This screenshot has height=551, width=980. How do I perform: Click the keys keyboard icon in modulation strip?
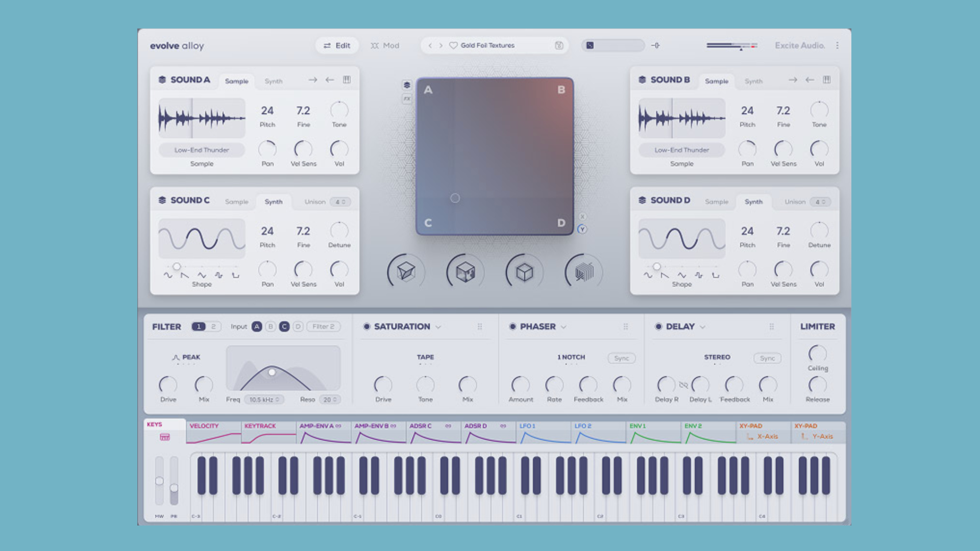point(164,437)
